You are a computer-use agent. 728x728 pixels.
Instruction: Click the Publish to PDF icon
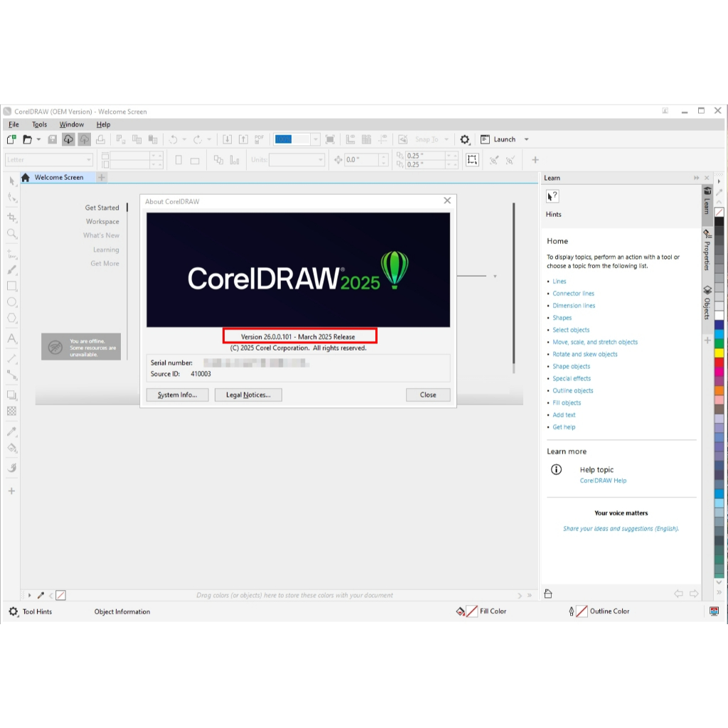tap(259, 139)
